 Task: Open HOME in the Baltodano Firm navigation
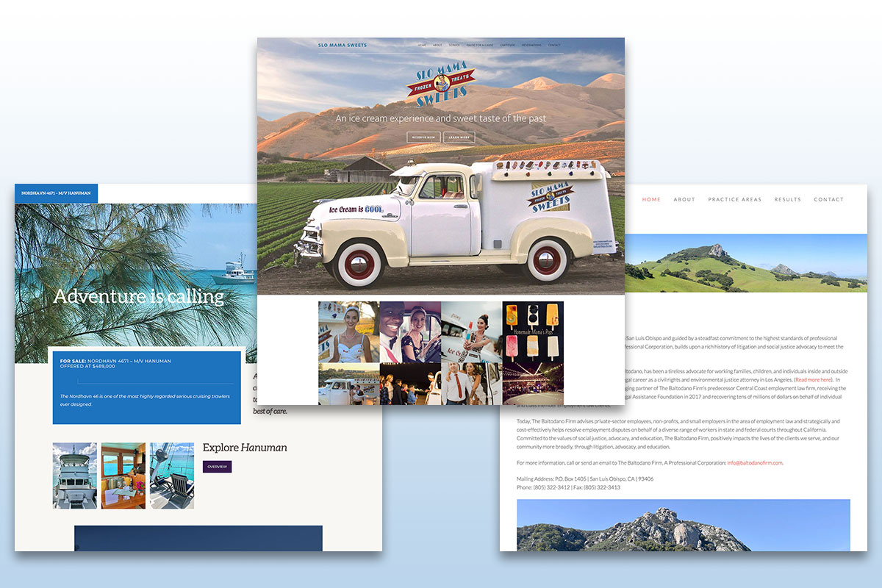pyautogui.click(x=651, y=199)
